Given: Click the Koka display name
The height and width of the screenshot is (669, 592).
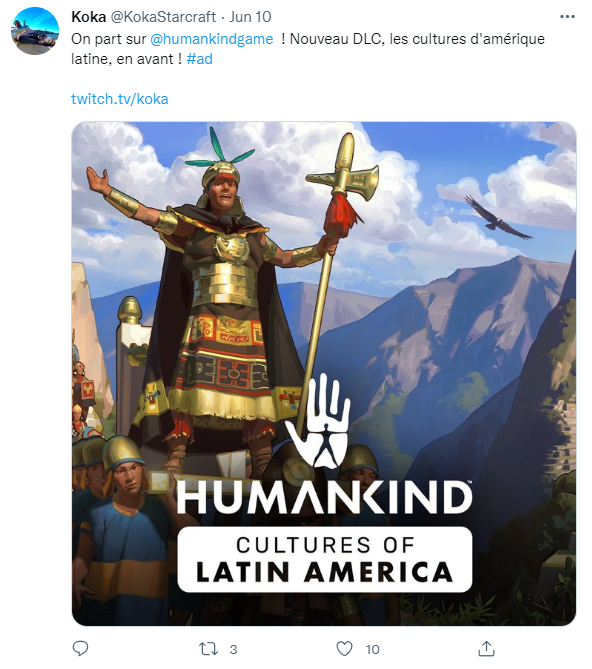Looking at the screenshot, I should (x=88, y=17).
